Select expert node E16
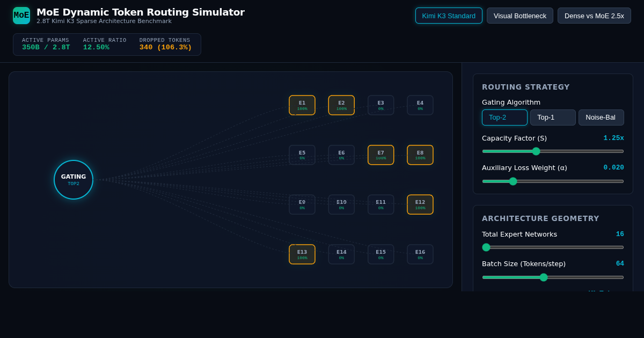Viewport: 644px width, 338px height. pos(420,254)
